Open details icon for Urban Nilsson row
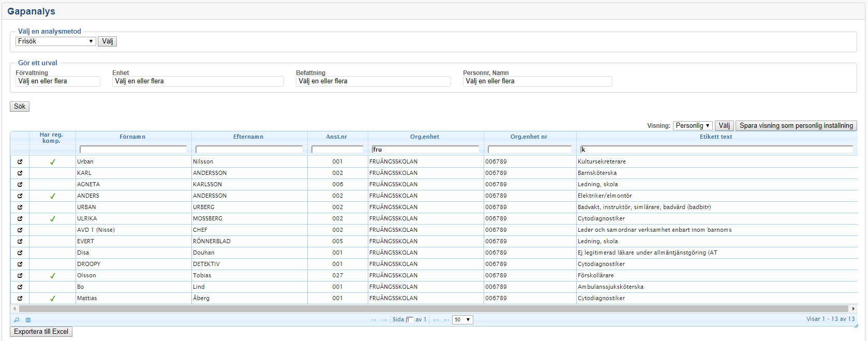The height and width of the screenshot is (341, 868). pyautogui.click(x=20, y=162)
